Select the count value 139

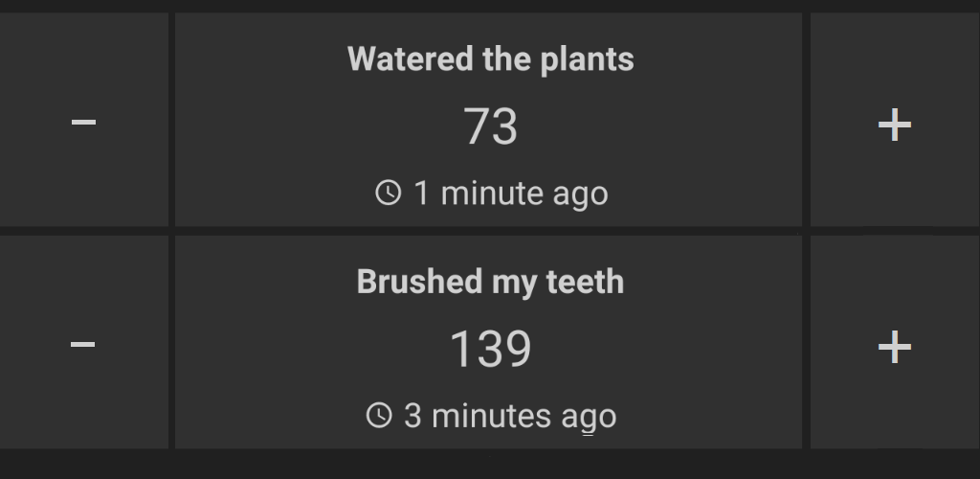click(x=490, y=349)
